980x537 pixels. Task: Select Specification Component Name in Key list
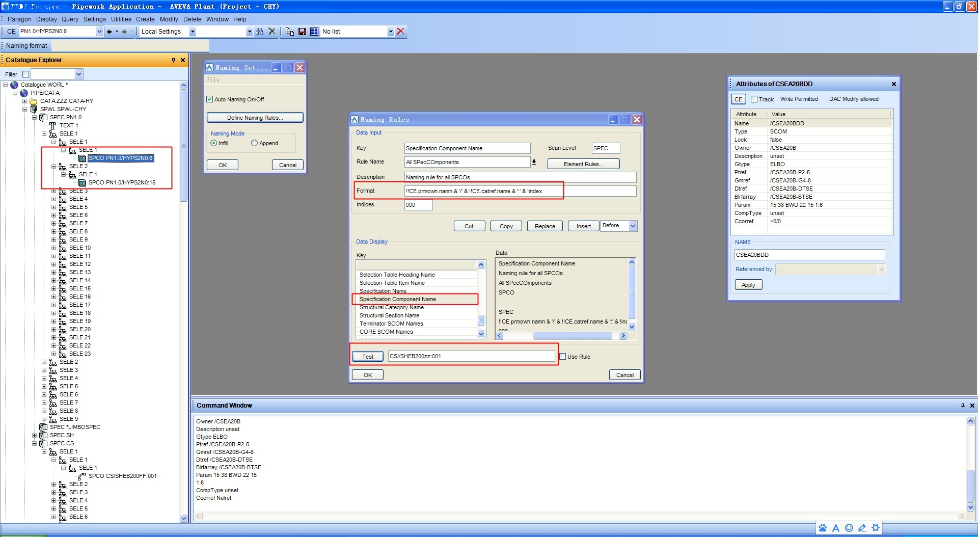[415, 299]
